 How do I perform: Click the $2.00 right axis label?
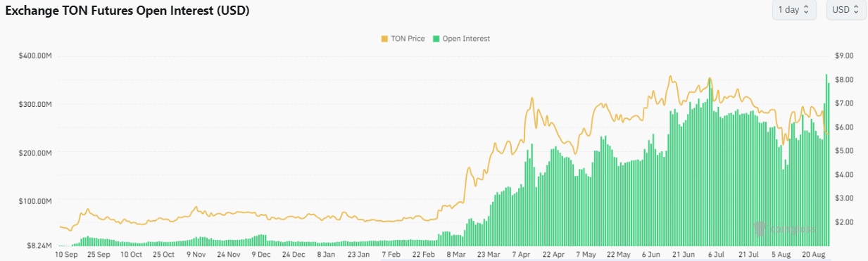coord(843,222)
